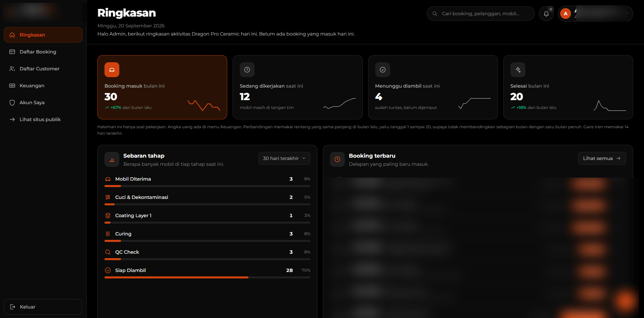644x318 pixels.
Task: Follow the 'Lihat situs publik' link
Action: (x=43, y=119)
